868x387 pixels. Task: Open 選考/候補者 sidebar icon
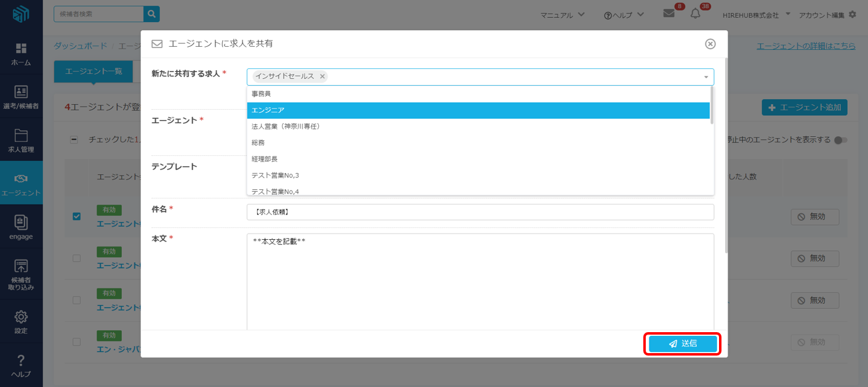[x=21, y=97]
